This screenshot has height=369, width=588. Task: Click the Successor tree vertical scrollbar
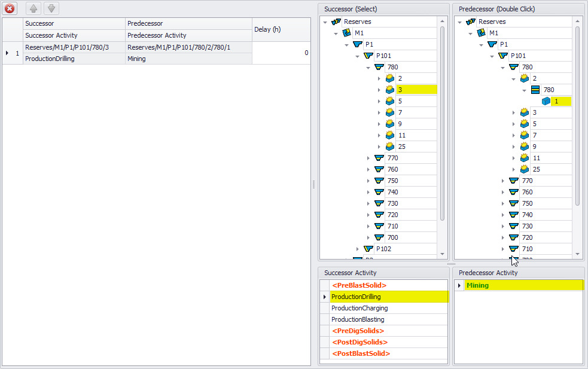(443, 120)
